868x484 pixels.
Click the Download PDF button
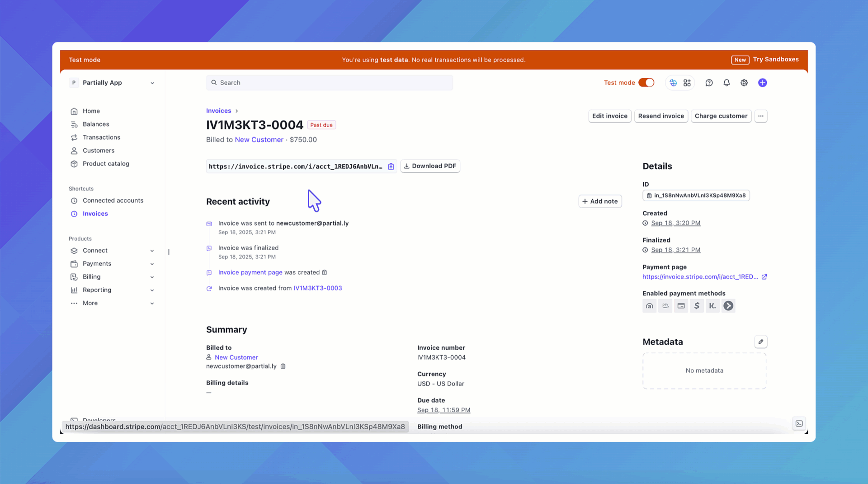pos(430,166)
